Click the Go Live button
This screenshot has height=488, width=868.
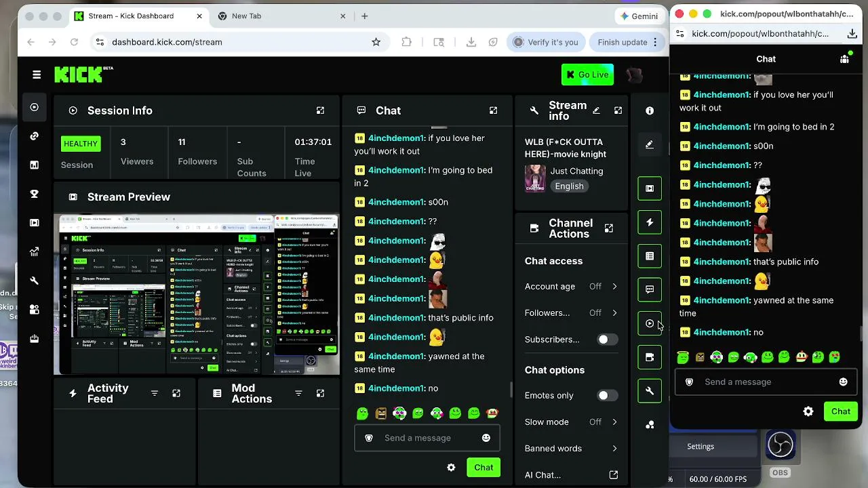[587, 75]
